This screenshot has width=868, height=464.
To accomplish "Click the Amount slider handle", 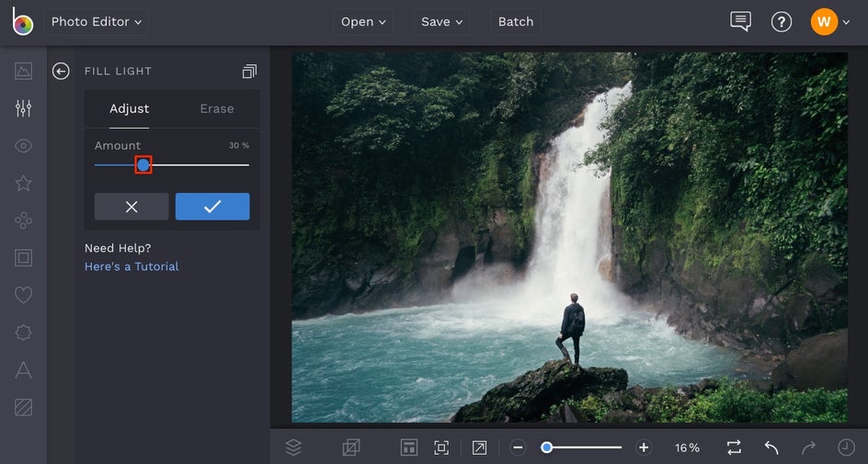I will (x=143, y=164).
